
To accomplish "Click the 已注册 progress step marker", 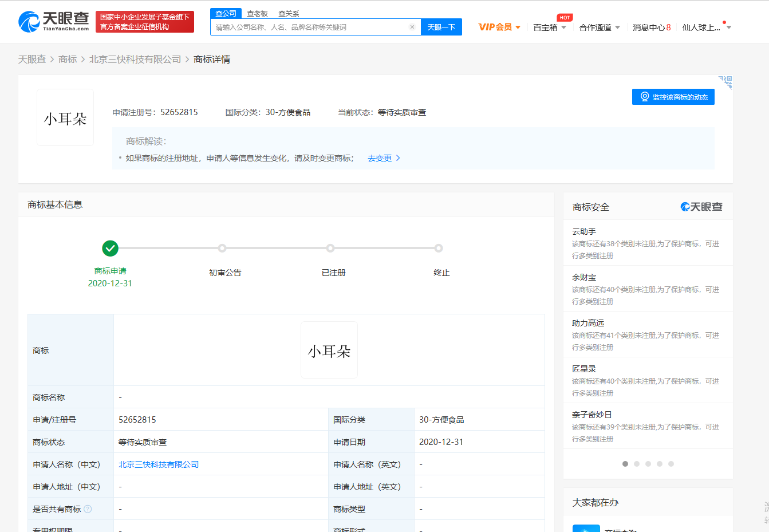I will tap(330, 248).
